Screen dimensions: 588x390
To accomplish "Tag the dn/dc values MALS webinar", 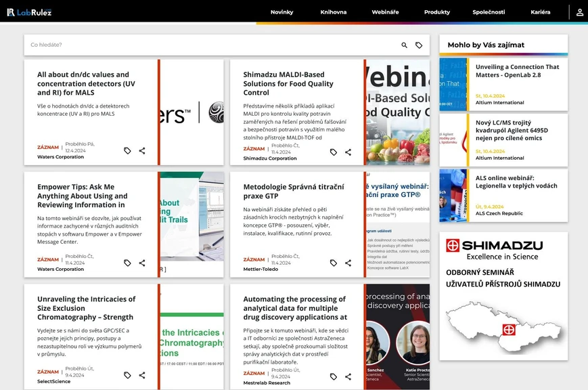I will (x=127, y=150).
